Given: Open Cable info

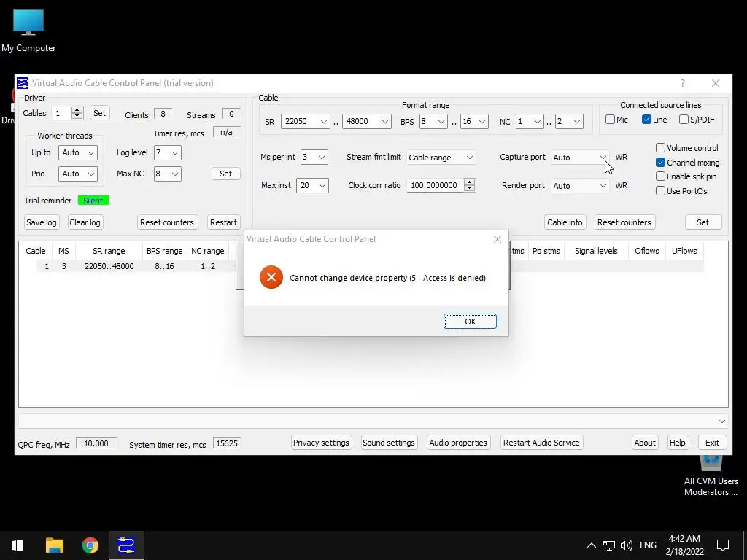Looking at the screenshot, I should coord(565,222).
